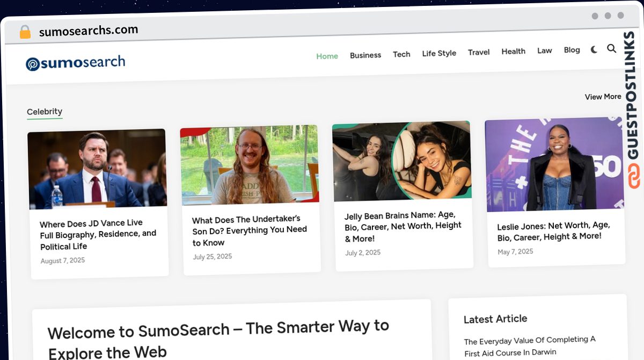Open 'Jelly Bean Brains Name' headline
Image resolution: width=644 pixels, height=360 pixels.
[402, 226]
